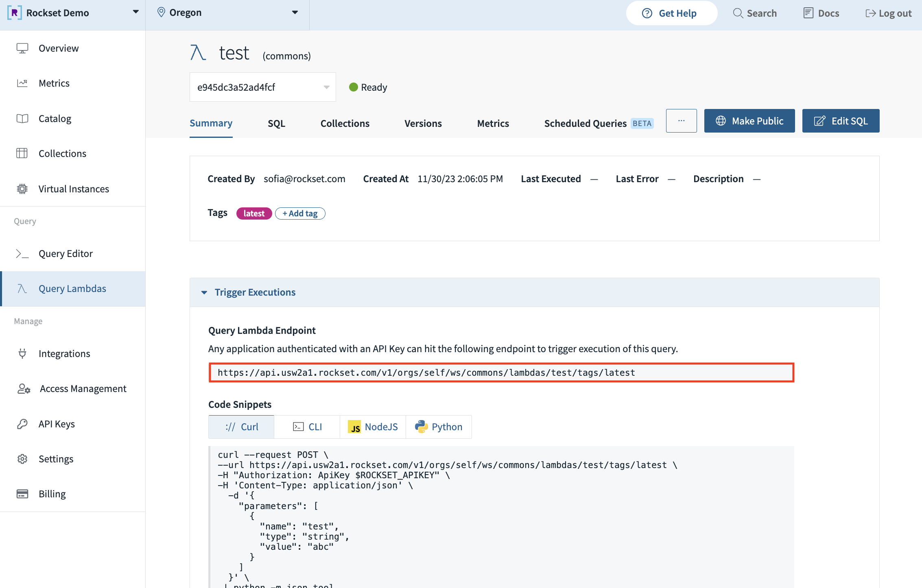Click the Catalog book icon

pos(22,119)
